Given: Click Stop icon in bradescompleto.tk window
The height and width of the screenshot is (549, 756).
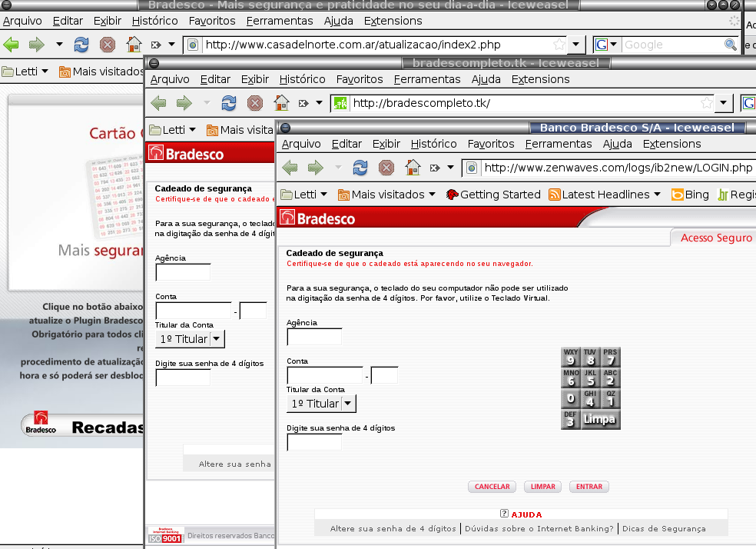Looking at the screenshot, I should [255, 103].
